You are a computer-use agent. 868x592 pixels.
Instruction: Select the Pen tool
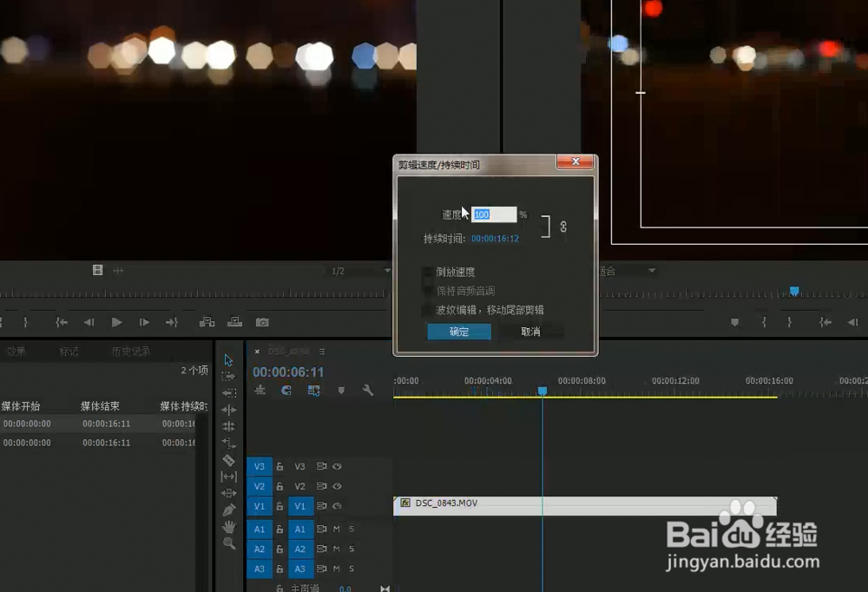click(228, 510)
